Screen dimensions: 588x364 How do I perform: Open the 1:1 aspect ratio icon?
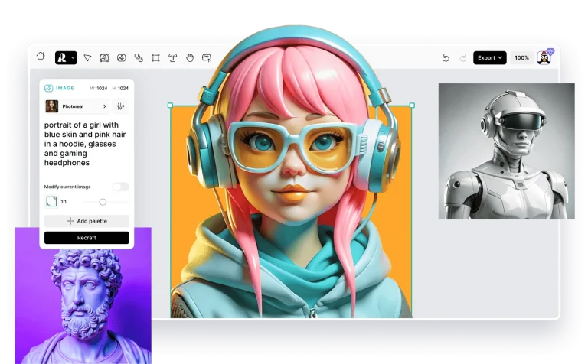(x=51, y=201)
